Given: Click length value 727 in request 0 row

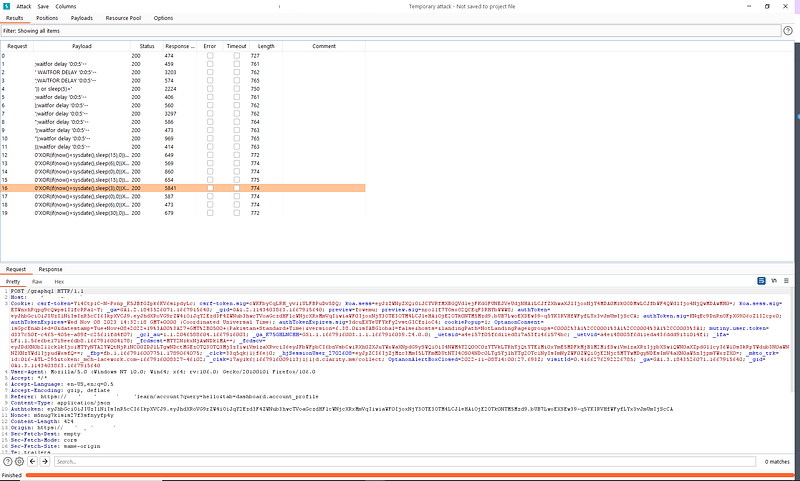Looking at the screenshot, I should point(255,56).
